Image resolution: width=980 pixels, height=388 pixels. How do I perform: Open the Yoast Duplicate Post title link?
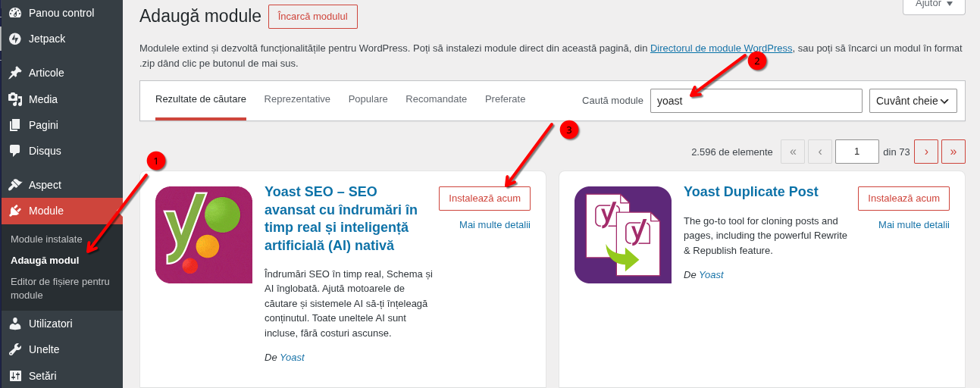(751, 192)
